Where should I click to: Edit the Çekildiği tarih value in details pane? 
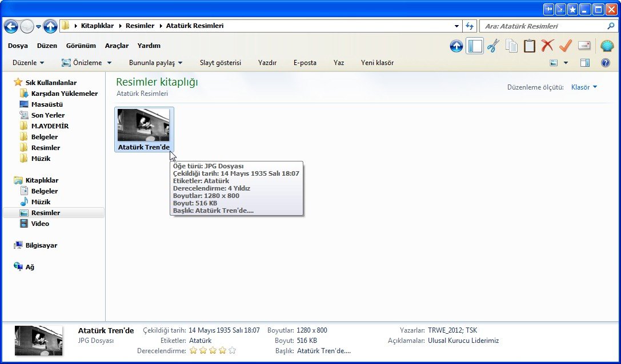[224, 330]
